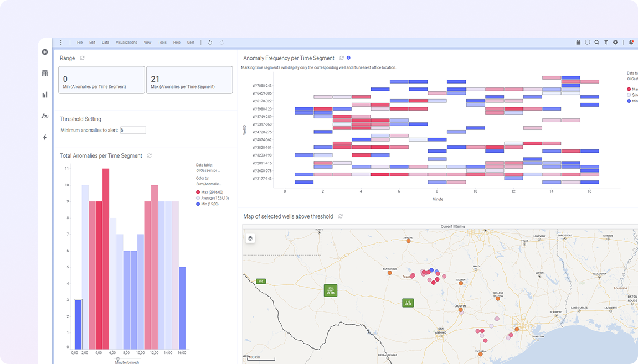
Task: Open the data table icon in sidebar
Action: tap(45, 74)
